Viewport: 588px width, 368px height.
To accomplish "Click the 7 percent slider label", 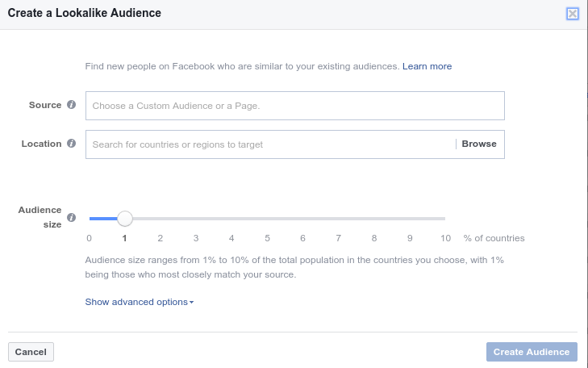I will [x=339, y=238].
